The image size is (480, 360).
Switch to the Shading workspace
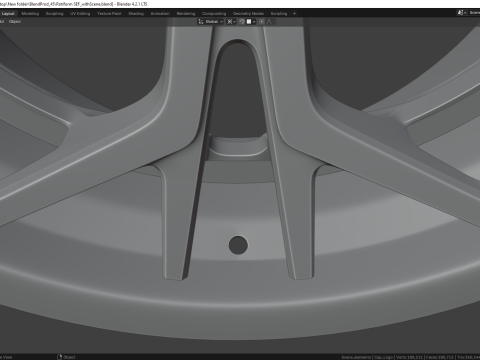[x=136, y=14]
